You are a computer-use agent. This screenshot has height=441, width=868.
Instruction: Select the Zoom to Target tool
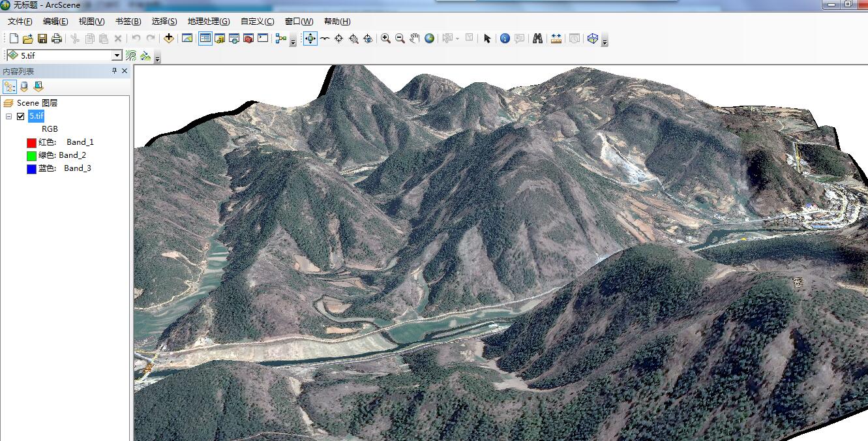tap(353, 38)
